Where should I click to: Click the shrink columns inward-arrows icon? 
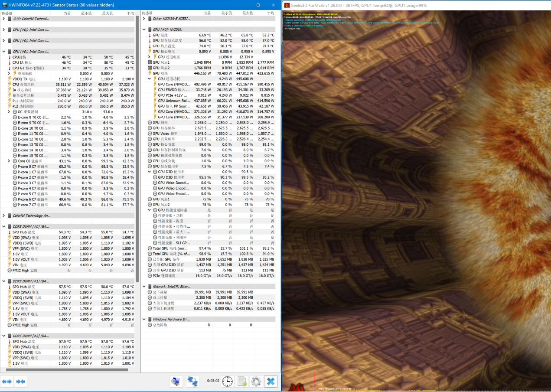click(20, 382)
